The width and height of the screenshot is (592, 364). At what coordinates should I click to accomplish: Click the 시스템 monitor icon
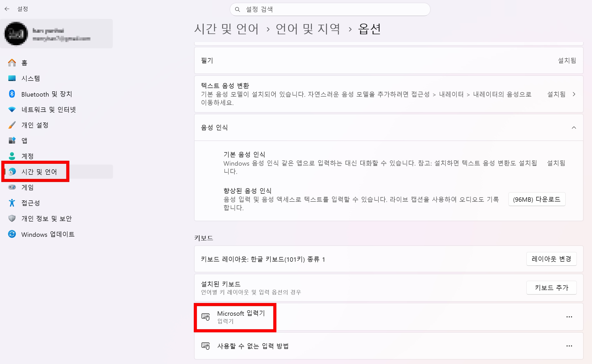tap(12, 78)
